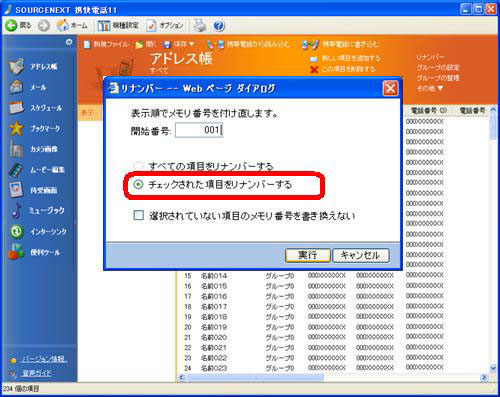Open メール in the sidebar

28,87
